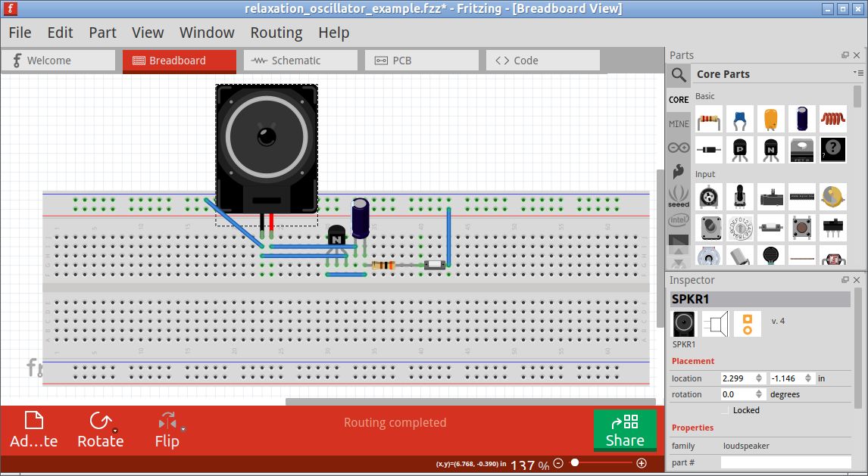Float the Inspector panel
This screenshot has height=476, width=868.
point(845,280)
